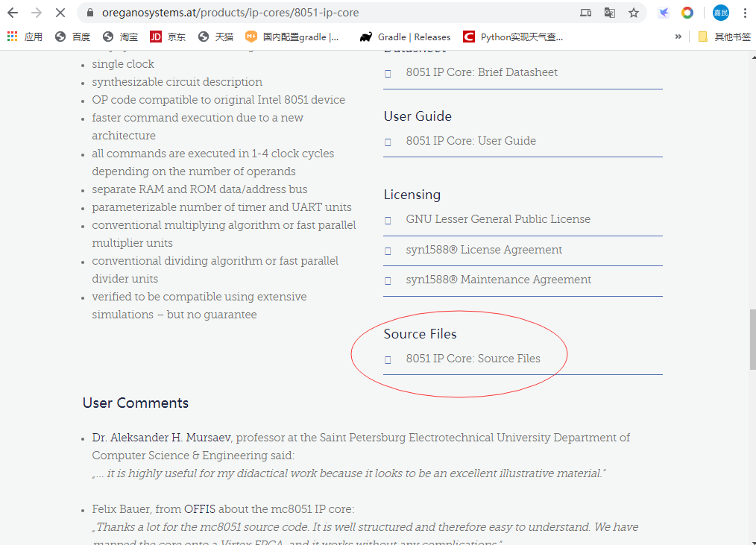This screenshot has width=756, height=545.
Task: Open the user profile avatar
Action: click(720, 13)
